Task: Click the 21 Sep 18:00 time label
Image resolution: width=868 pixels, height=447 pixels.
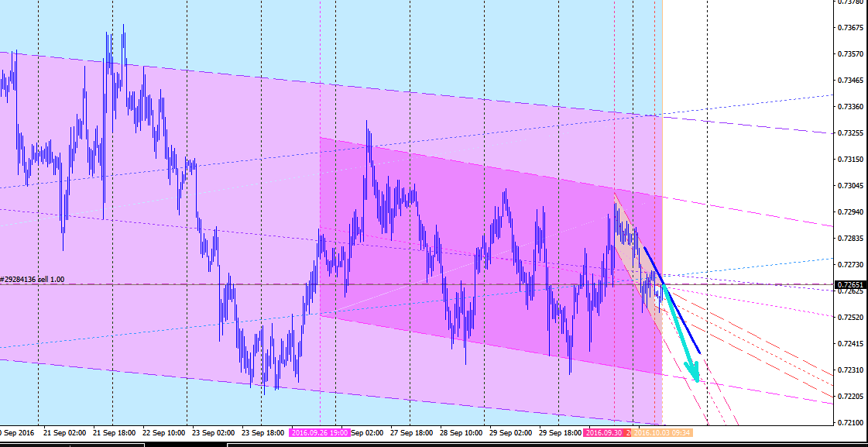Action: (115, 432)
